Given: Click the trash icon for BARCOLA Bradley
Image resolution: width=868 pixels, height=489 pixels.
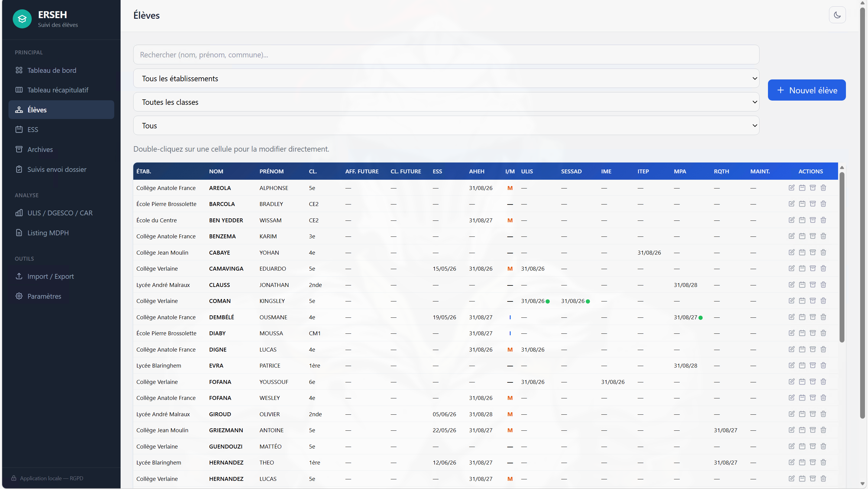Looking at the screenshot, I should pos(823,204).
